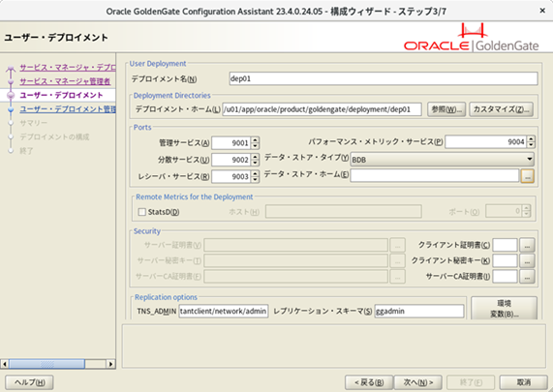The width and height of the screenshot is (553, 392).
Task: Click the デプロイメント・ホーム path field
Action: 322,109
